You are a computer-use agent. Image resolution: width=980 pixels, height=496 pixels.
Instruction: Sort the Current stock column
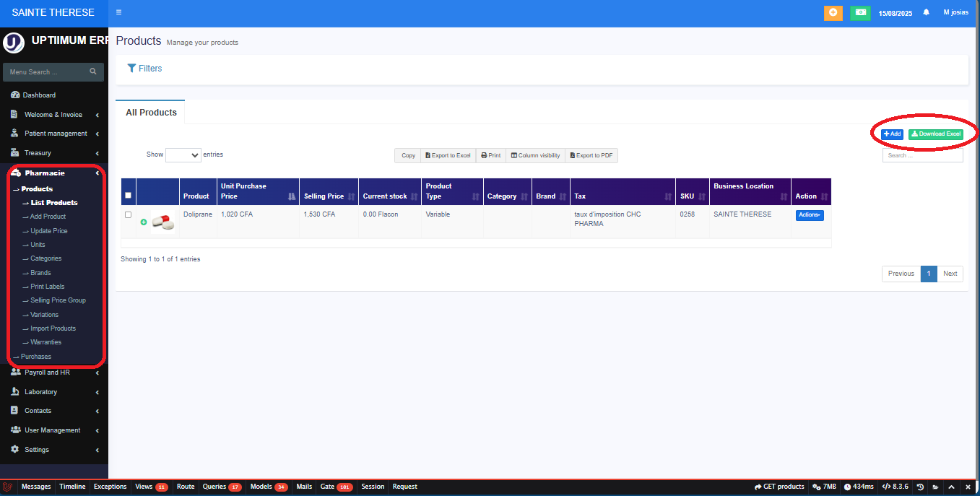point(390,191)
